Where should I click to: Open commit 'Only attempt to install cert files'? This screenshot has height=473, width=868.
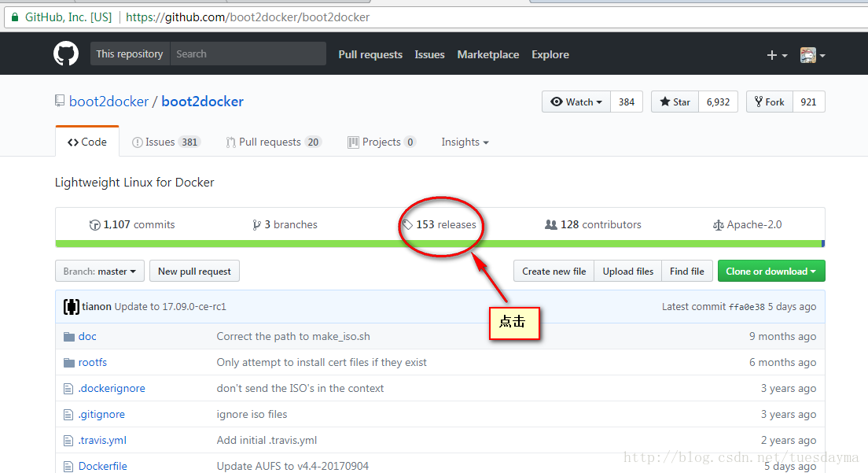click(x=322, y=362)
